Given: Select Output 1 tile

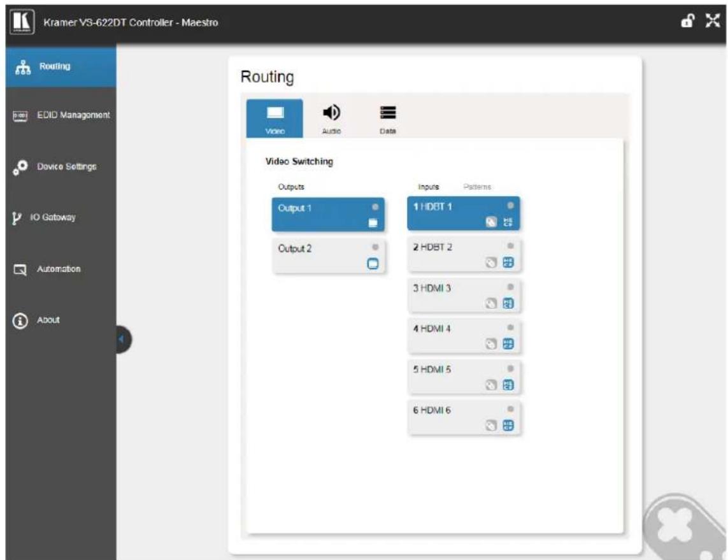Looking at the screenshot, I should tap(328, 215).
